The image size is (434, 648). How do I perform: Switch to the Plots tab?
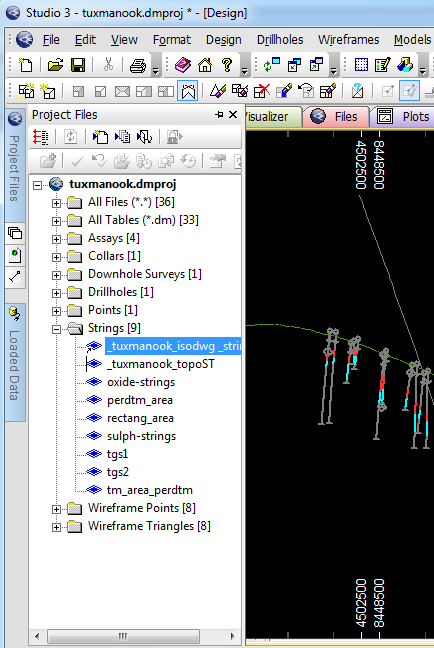pyautogui.click(x=403, y=117)
